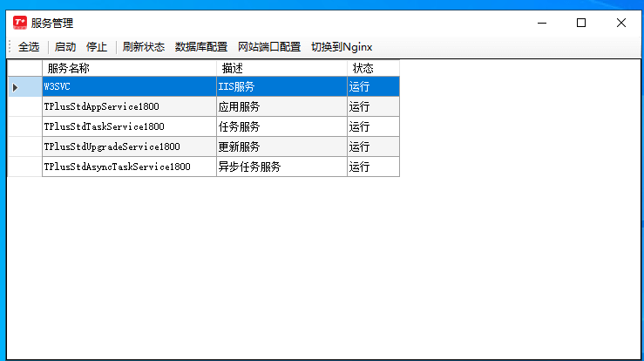Click 运行 status of W3SVC row
This screenshot has width=644, height=361.
click(373, 86)
